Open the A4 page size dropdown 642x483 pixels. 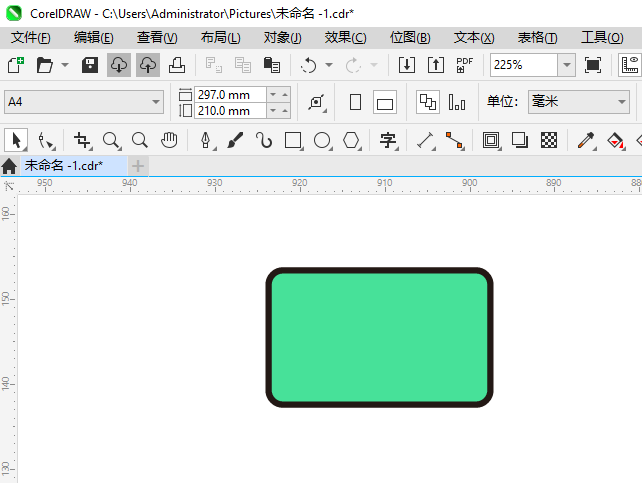(x=84, y=102)
